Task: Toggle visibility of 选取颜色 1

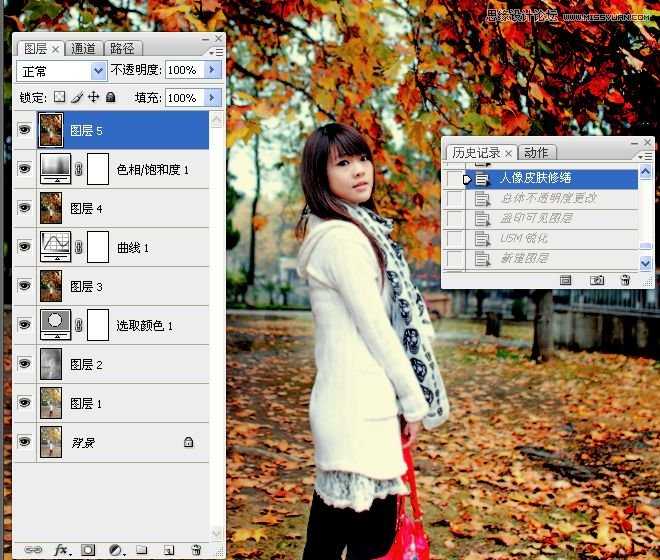Action: 24,325
